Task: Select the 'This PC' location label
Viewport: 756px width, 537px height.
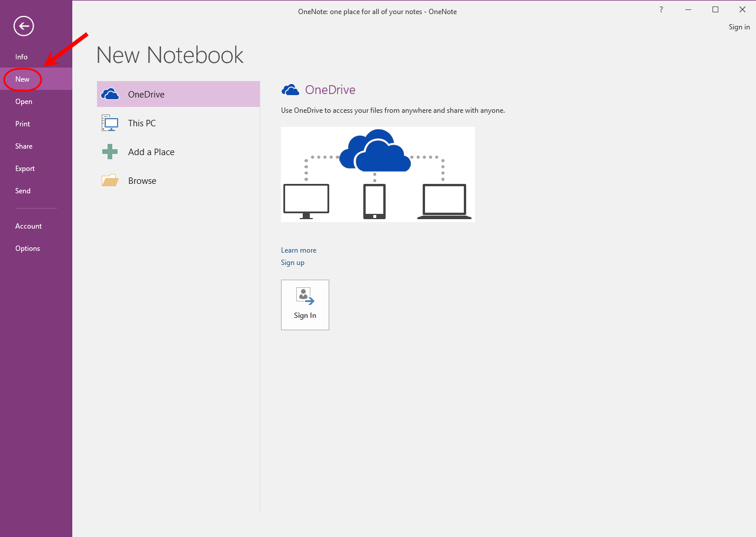Action: pos(142,123)
